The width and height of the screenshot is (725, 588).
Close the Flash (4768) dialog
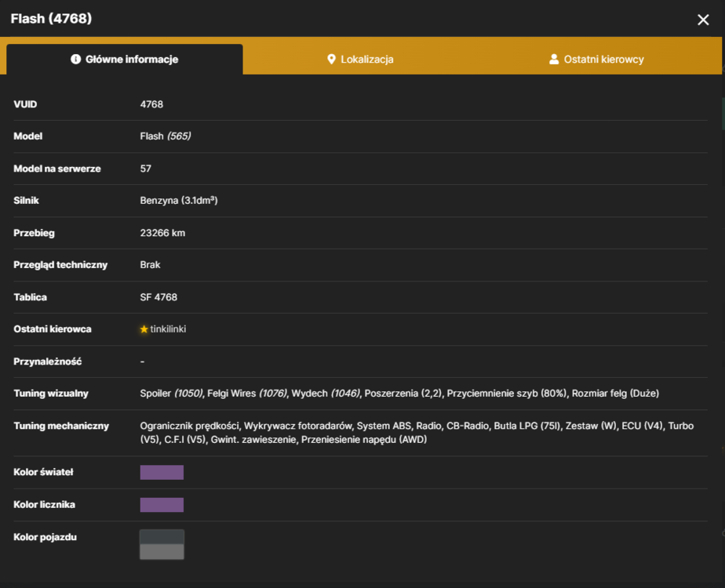coord(703,20)
